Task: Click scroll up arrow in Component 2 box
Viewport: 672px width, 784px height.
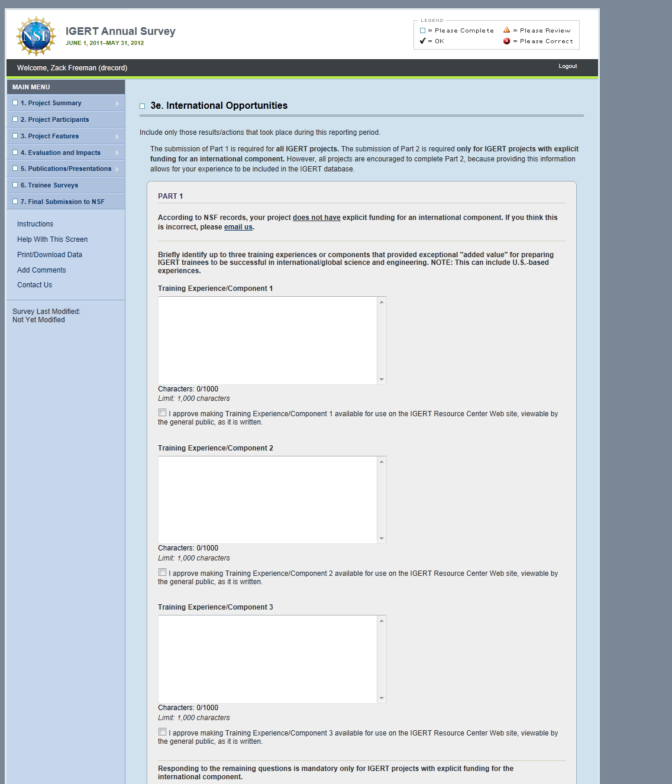Action: coord(382,462)
